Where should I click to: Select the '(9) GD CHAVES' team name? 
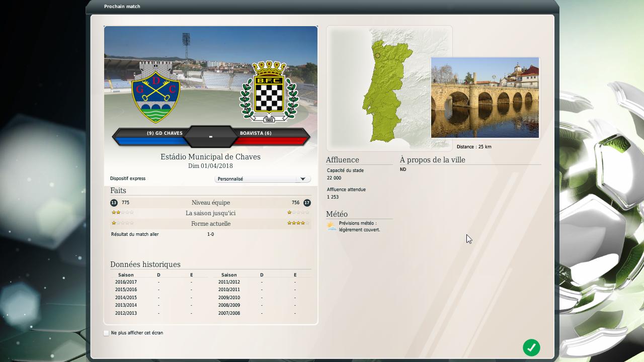click(x=165, y=133)
